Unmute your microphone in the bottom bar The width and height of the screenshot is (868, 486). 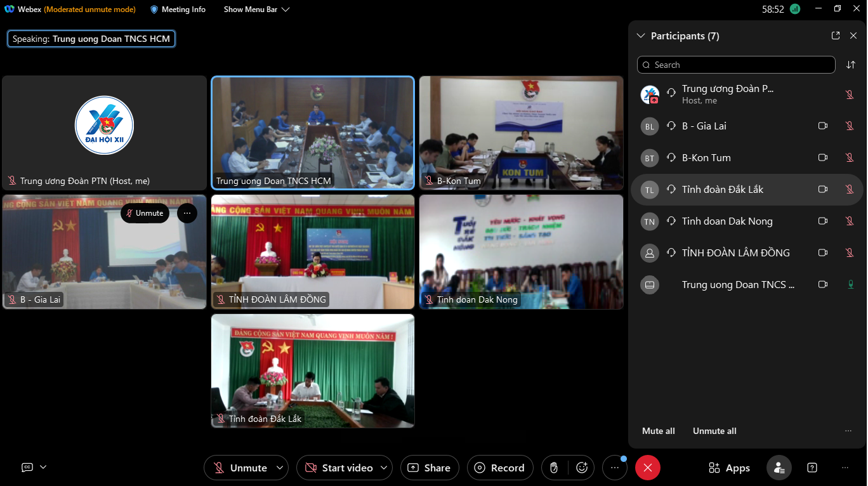coord(240,468)
